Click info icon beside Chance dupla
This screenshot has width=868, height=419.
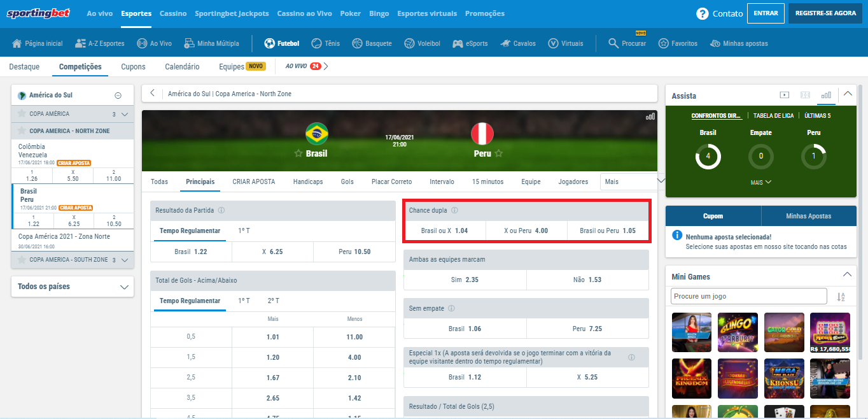(454, 210)
